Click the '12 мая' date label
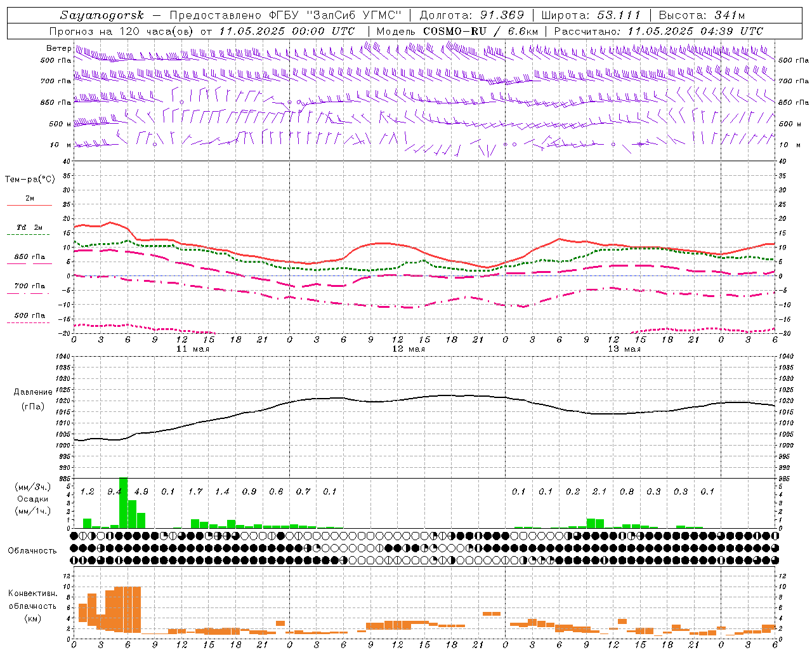812x650 pixels. pyautogui.click(x=408, y=349)
